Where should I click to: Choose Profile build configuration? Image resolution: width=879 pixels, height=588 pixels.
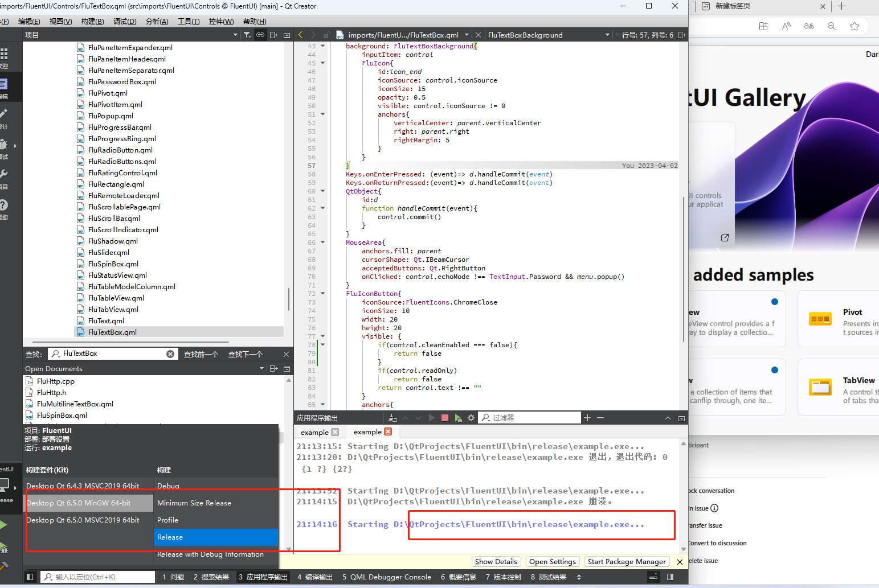coord(216,520)
